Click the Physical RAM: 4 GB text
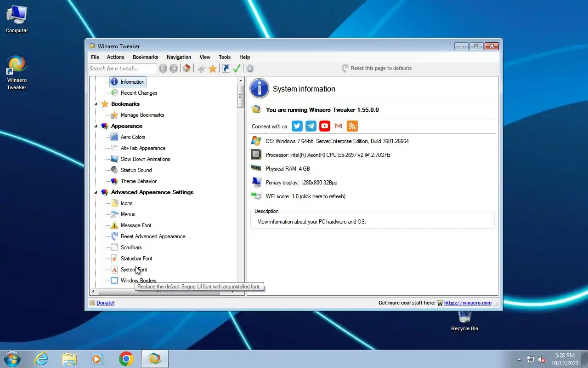Image resolution: width=588 pixels, height=368 pixels. coord(288,169)
